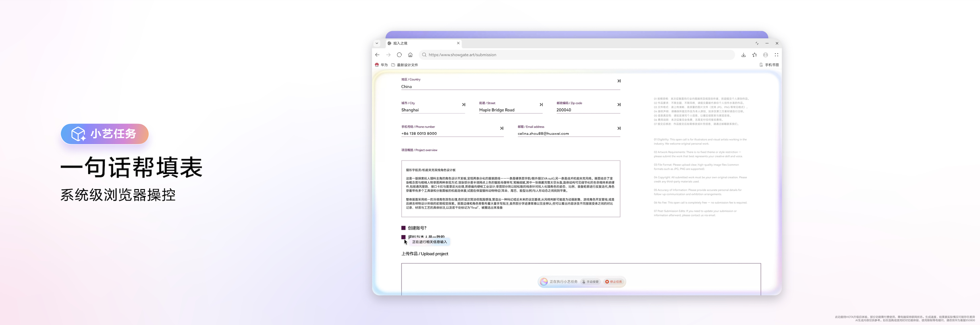Click the Email field celina.zhou88@huawei.com
980x325 pixels.
[569, 133]
